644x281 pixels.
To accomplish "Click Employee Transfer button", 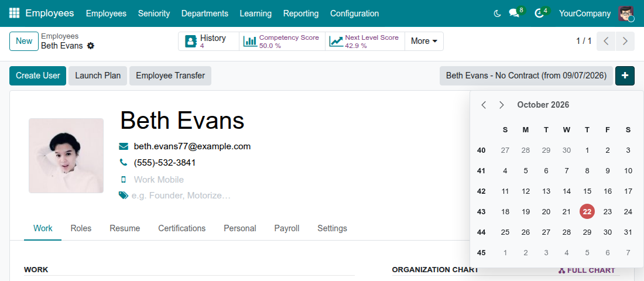I will pyautogui.click(x=170, y=76).
